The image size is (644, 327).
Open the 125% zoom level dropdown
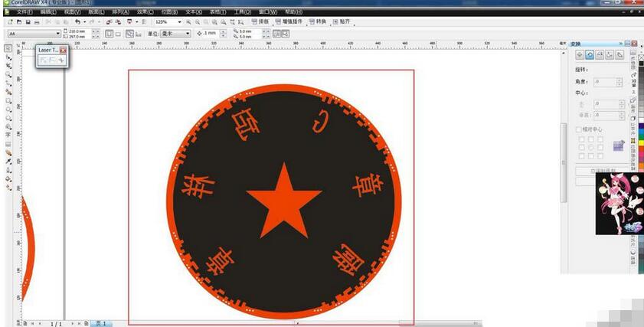coord(181,22)
